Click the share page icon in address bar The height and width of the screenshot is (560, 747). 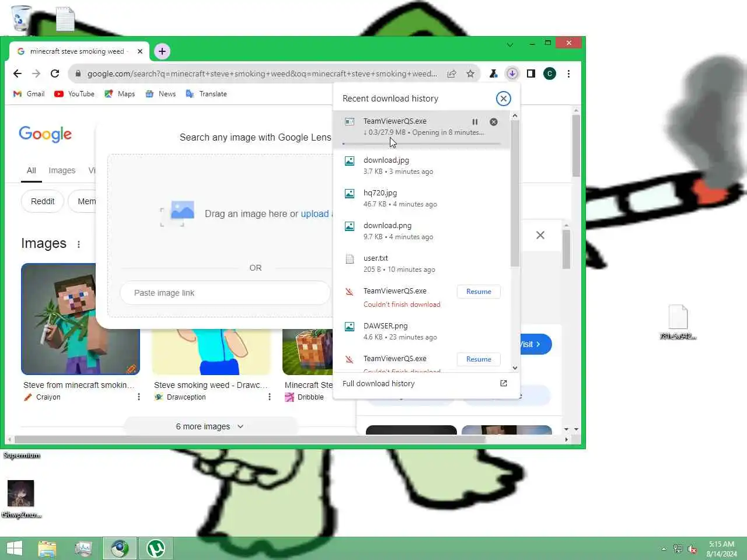[452, 73]
